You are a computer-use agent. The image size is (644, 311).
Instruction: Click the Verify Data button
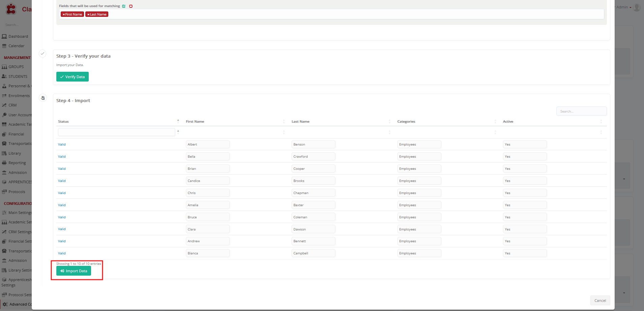coord(73,77)
